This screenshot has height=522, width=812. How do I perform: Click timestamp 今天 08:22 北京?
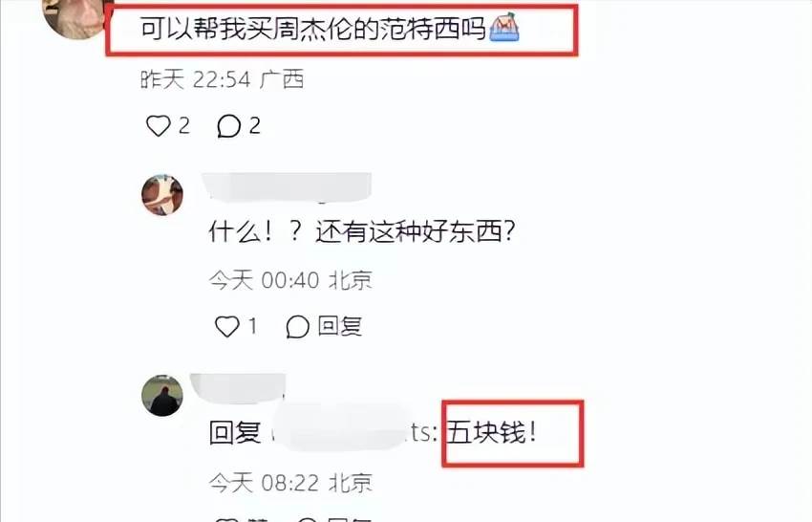tap(290, 483)
